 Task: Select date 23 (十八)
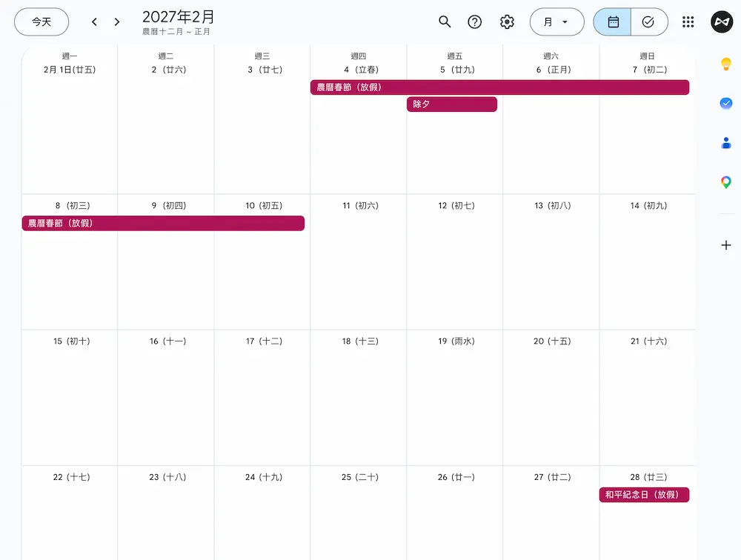click(x=167, y=477)
